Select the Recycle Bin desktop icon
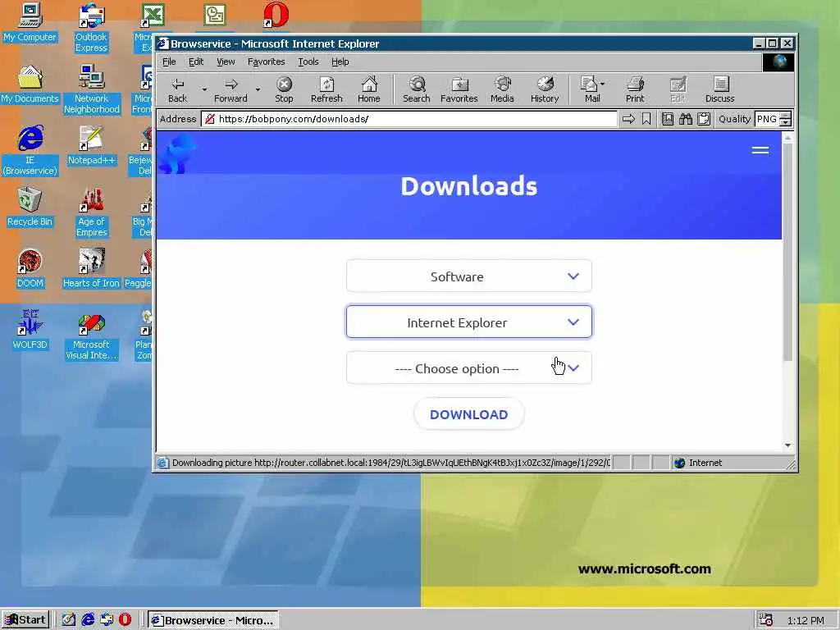 click(x=30, y=208)
